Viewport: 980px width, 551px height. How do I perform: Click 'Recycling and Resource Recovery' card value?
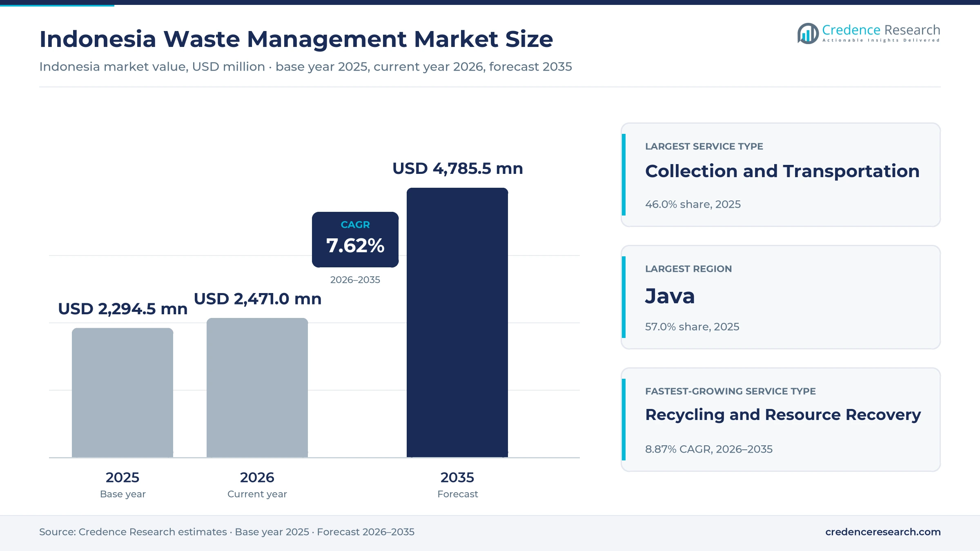783,415
